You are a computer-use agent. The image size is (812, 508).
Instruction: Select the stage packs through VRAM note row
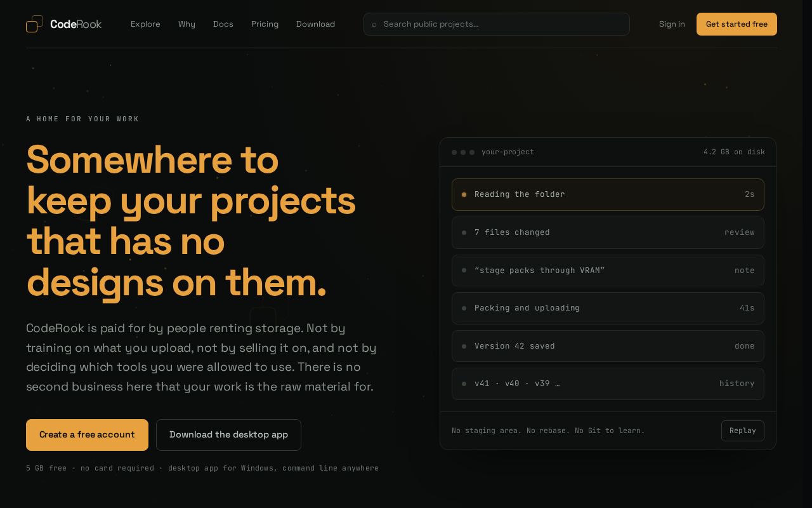click(x=608, y=271)
